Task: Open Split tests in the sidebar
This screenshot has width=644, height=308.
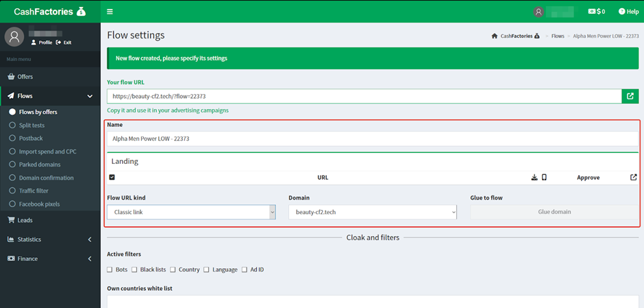Action: (x=32, y=126)
